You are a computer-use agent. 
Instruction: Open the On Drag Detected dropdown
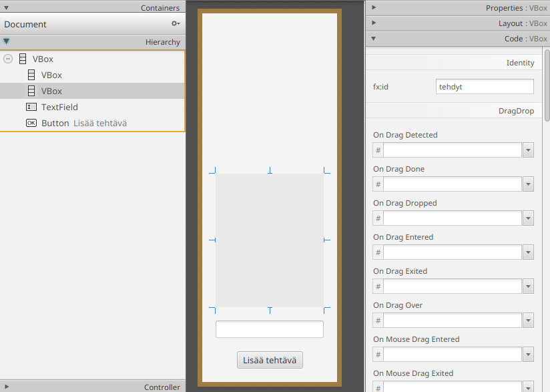(528, 150)
